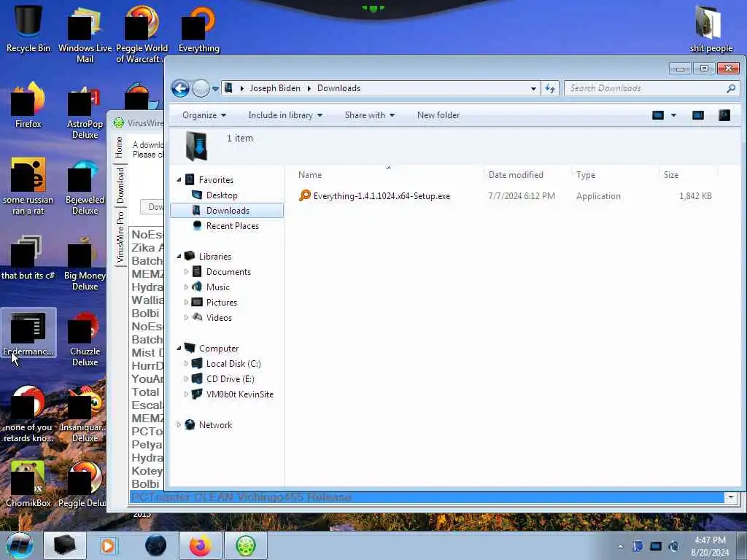The height and width of the screenshot is (560, 747).
Task: Click Joseph Biden breadcrumb segment
Action: pos(275,88)
